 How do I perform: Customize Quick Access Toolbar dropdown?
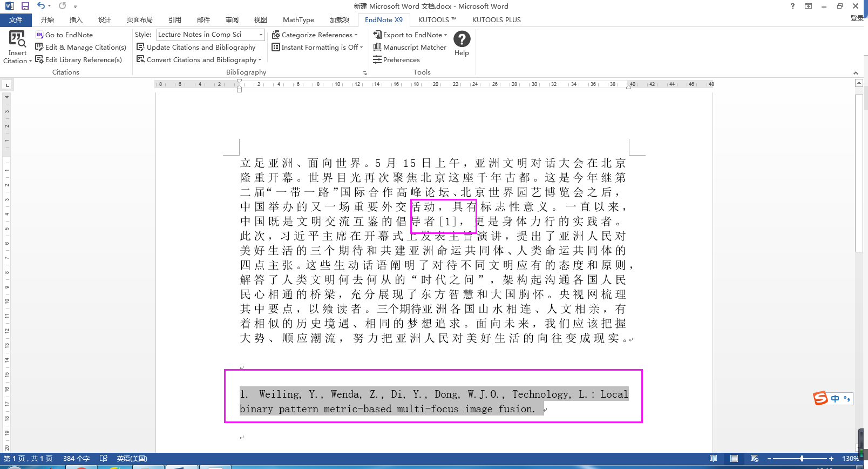point(75,6)
